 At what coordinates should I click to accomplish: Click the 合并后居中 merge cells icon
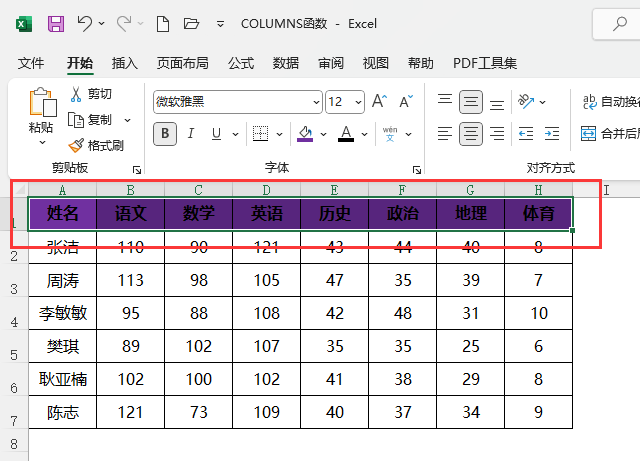[x=588, y=134]
